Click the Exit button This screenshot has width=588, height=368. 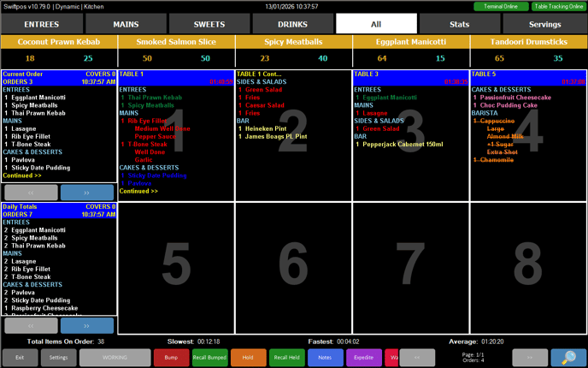pyautogui.click(x=20, y=357)
